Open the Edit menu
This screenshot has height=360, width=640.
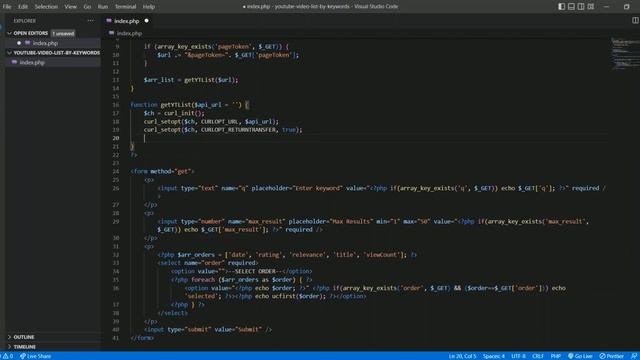pyautogui.click(x=23, y=7)
